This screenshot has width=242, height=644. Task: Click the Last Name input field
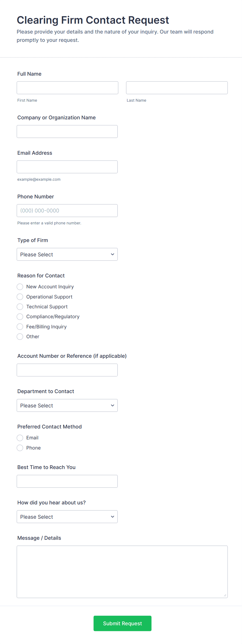(x=176, y=88)
